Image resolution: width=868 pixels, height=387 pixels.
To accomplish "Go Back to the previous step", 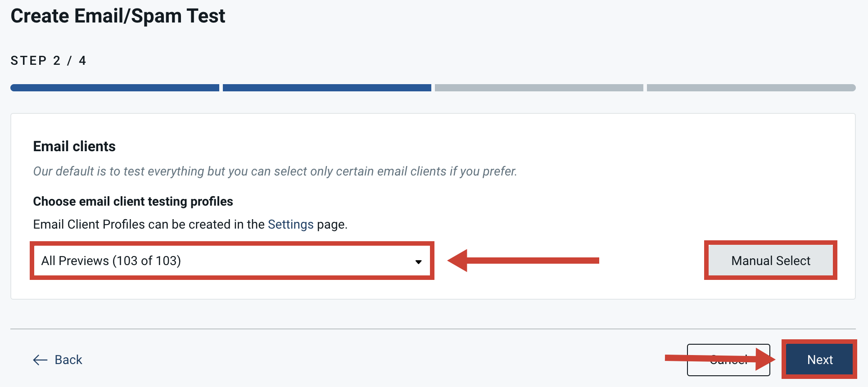I will 68,360.
